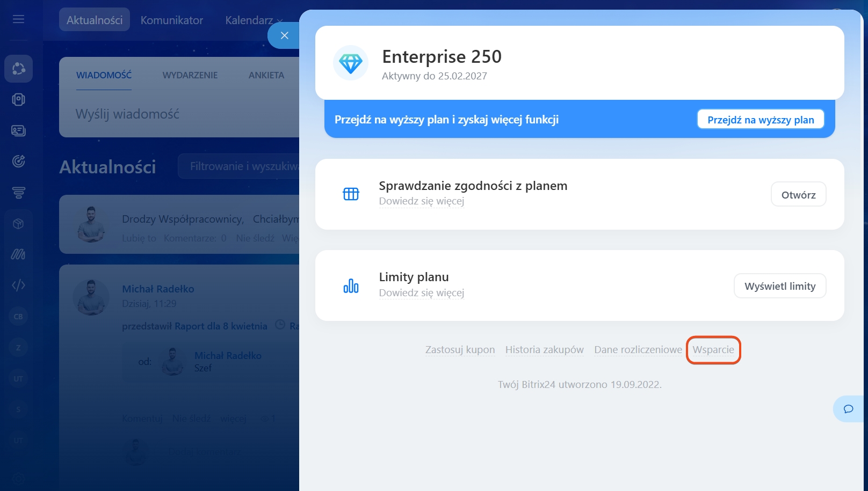Expand the Kalendarz tab dropdown arrow
This screenshot has width=868, height=491.
(280, 21)
